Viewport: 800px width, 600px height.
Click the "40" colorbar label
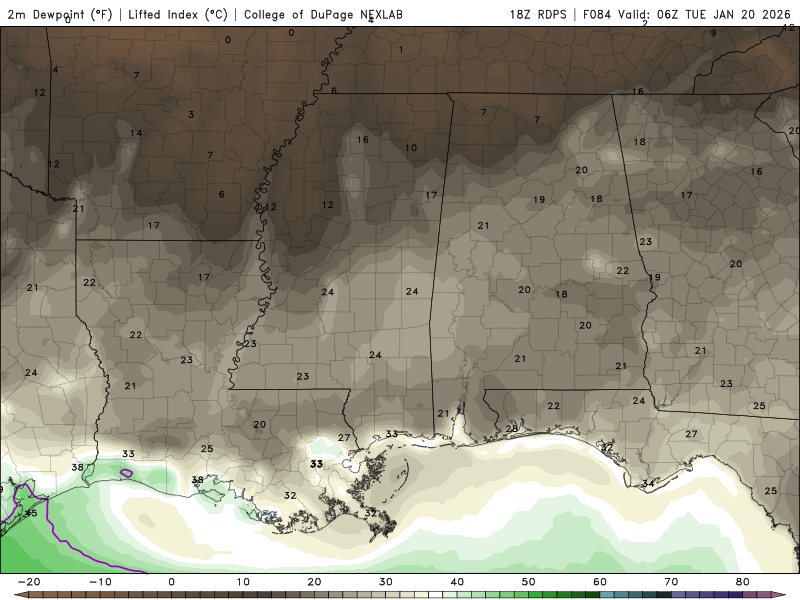tap(457, 582)
